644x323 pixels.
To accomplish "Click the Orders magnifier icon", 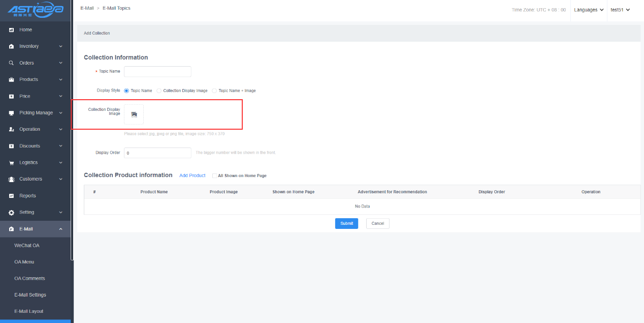I will click(11, 63).
